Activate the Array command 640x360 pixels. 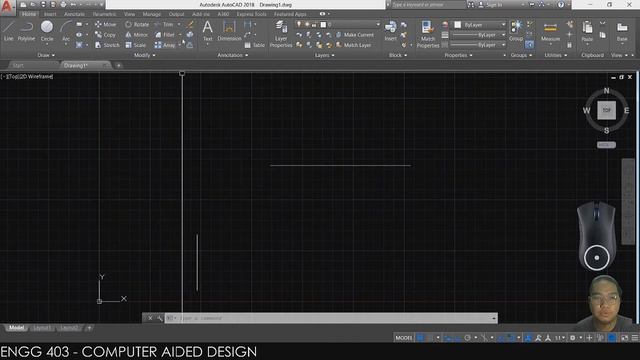point(165,45)
